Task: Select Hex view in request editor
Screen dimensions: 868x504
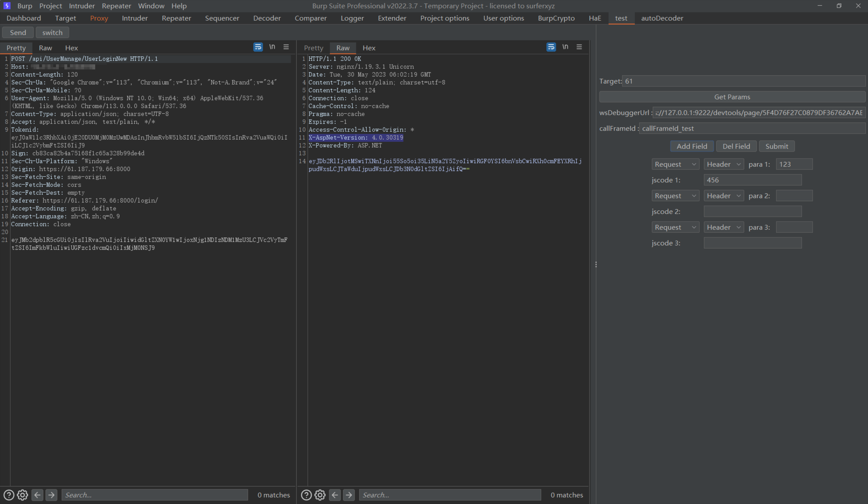Action: tap(71, 48)
